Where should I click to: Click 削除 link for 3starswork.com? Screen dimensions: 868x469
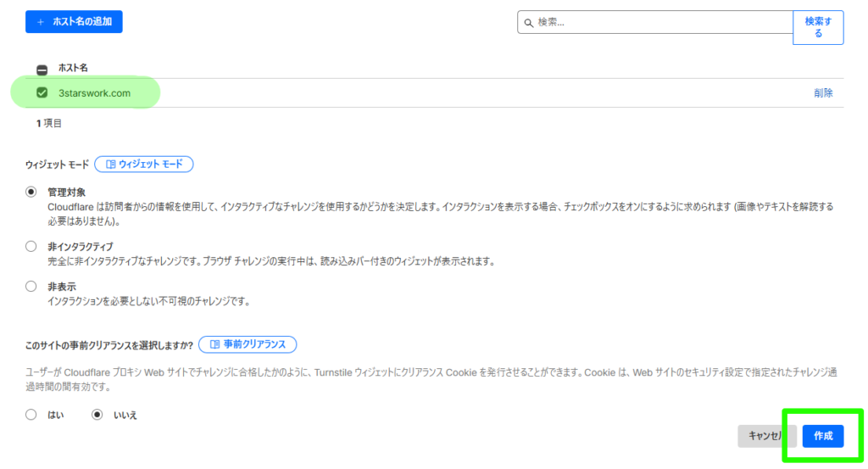[822, 93]
